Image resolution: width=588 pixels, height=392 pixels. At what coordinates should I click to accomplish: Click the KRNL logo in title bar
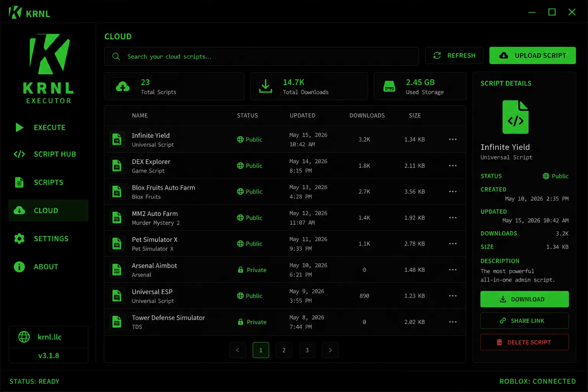coord(15,12)
